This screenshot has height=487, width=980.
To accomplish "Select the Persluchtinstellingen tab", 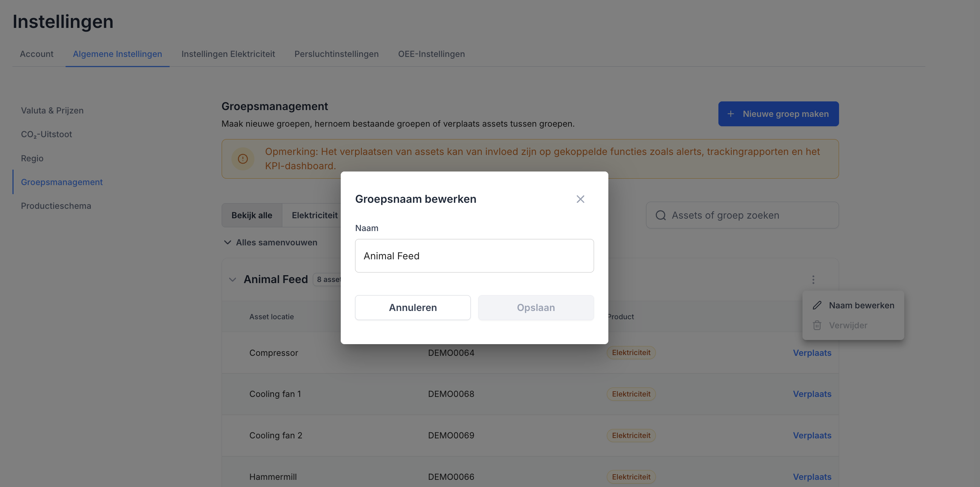I will pos(336,54).
